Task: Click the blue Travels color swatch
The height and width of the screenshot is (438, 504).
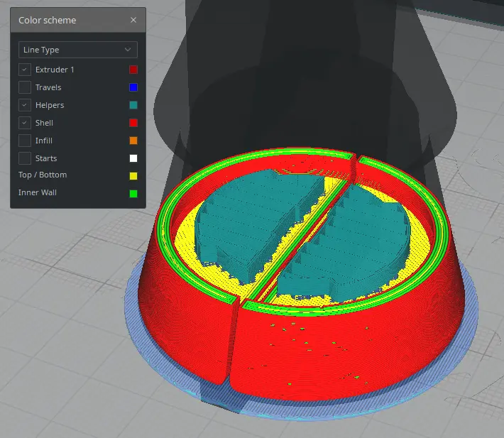Action: tap(133, 87)
